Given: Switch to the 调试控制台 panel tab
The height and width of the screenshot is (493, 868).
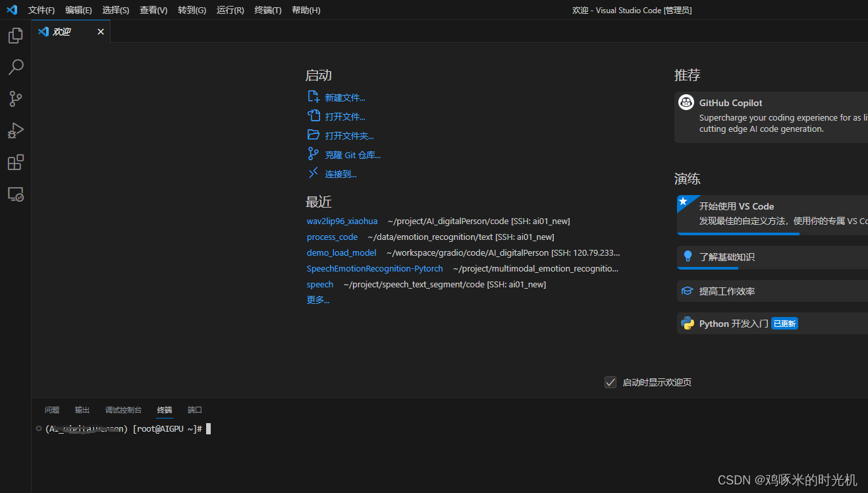Looking at the screenshot, I should click(x=123, y=410).
